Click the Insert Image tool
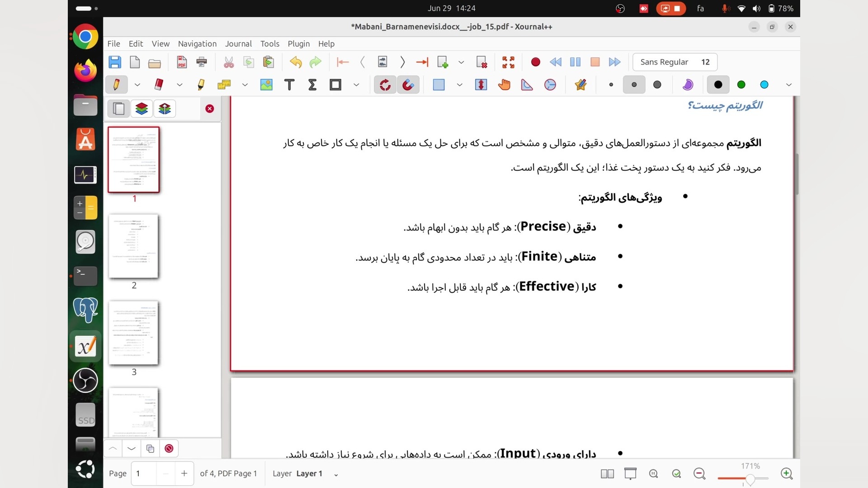This screenshot has height=488, width=868. point(266,84)
